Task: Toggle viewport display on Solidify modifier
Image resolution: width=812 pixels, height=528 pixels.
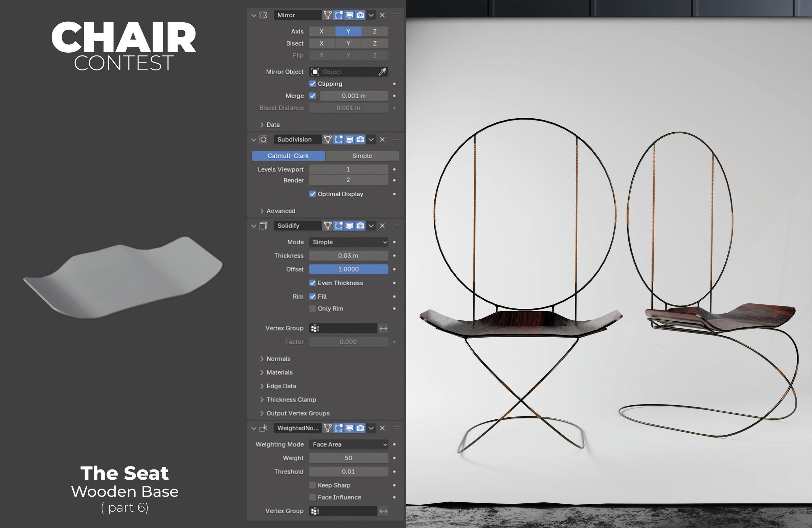Action: tap(349, 226)
